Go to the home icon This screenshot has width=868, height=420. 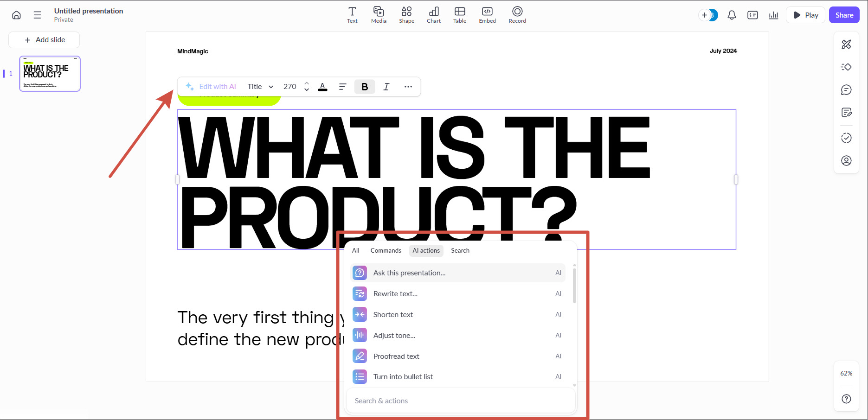pos(16,15)
